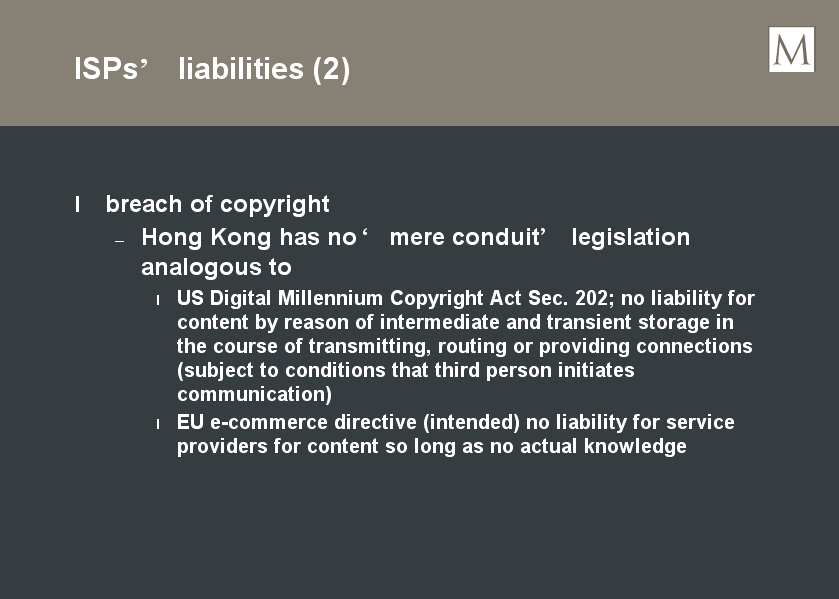Select the "Hong Kong has no" text
The image size is (839, 599).
pyautogui.click(x=249, y=237)
